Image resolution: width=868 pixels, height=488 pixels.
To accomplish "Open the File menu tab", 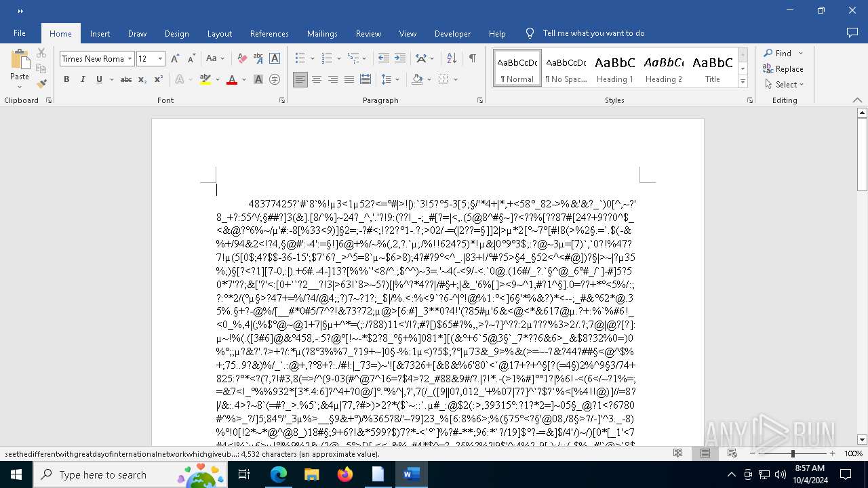I will pyautogui.click(x=20, y=33).
